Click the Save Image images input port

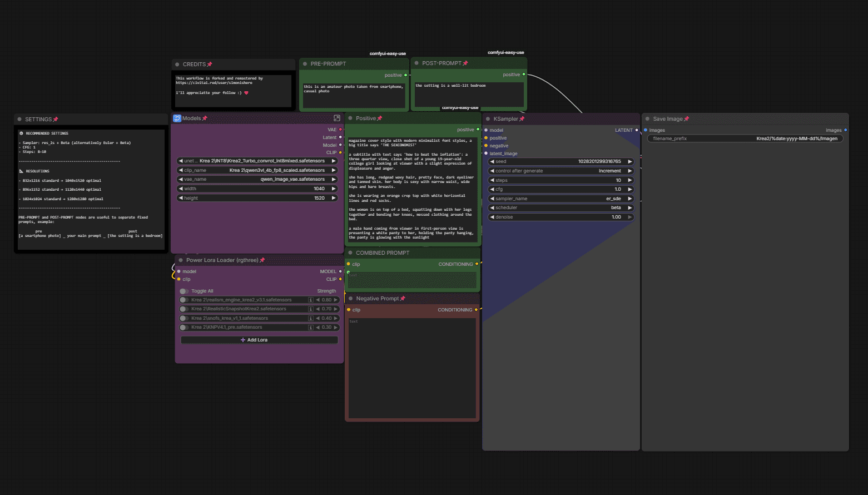pos(646,130)
